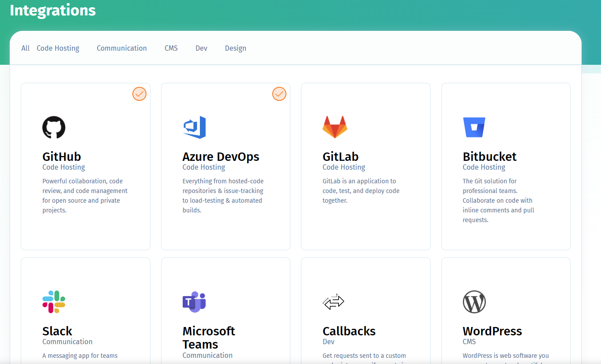Select the Dev category filter

click(201, 48)
